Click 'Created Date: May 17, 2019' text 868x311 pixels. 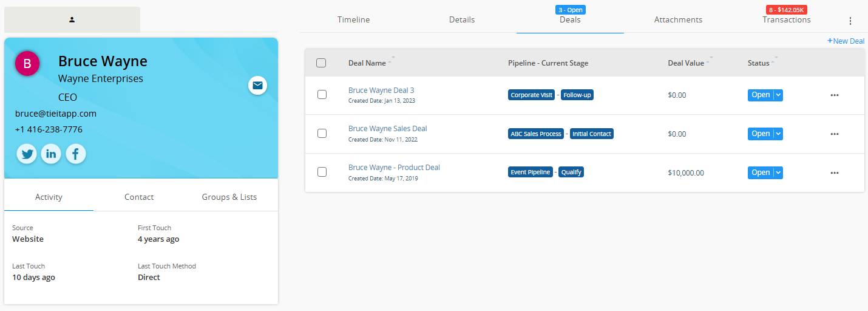[383, 179]
